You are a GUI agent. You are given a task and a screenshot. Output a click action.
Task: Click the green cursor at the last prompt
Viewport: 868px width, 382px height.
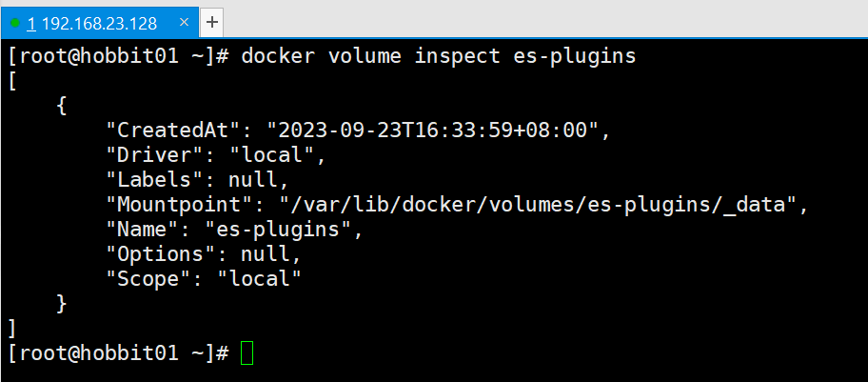click(247, 352)
